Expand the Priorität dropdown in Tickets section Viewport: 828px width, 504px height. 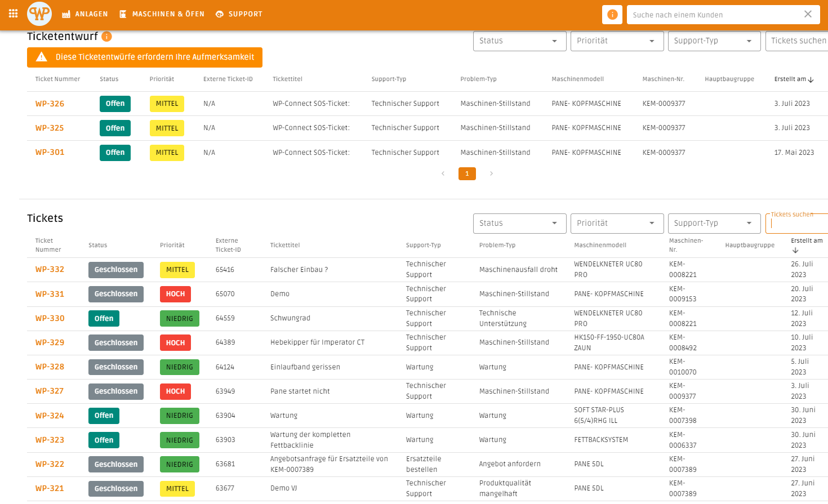616,223
